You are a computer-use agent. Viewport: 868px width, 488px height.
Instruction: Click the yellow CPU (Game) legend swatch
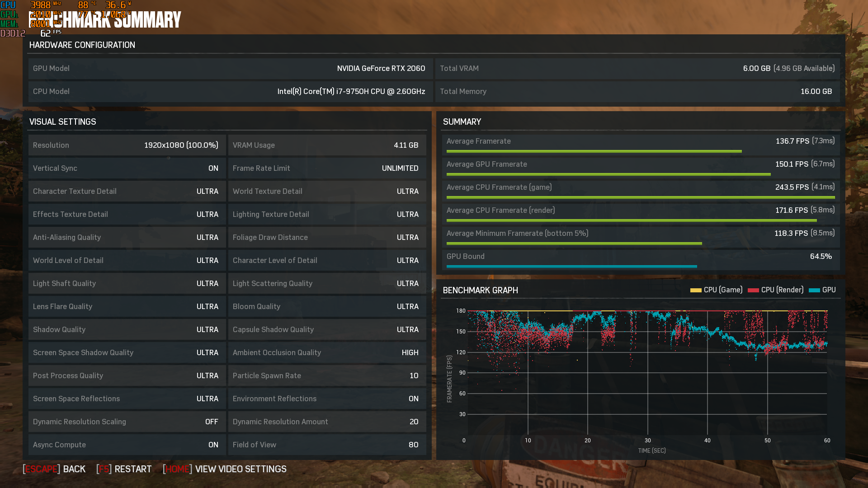coord(696,290)
